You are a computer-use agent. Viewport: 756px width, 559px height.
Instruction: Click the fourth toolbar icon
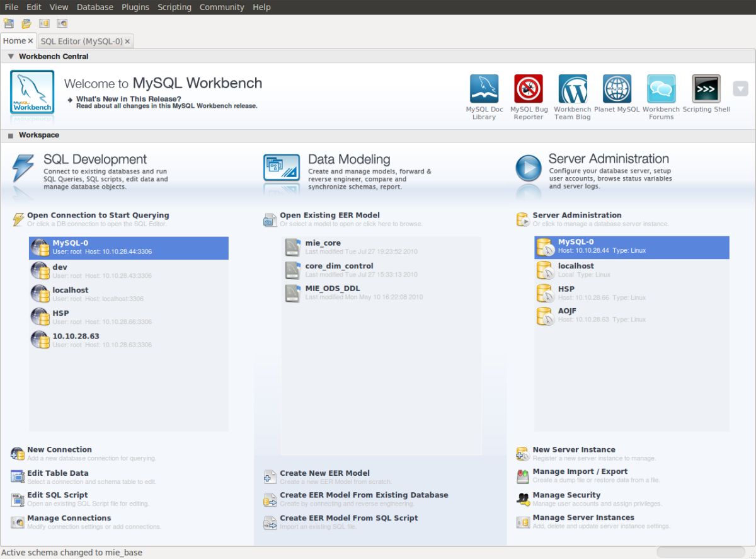[62, 23]
